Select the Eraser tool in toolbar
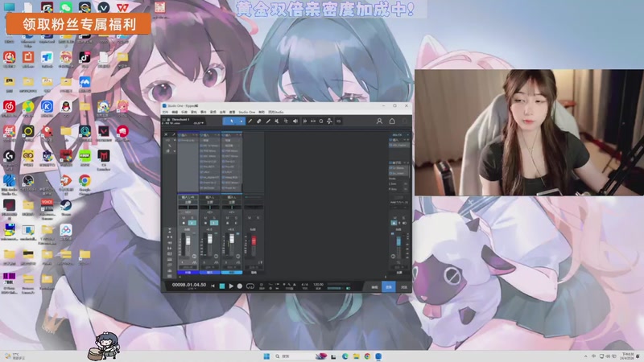644x362 pixels. click(x=258, y=121)
